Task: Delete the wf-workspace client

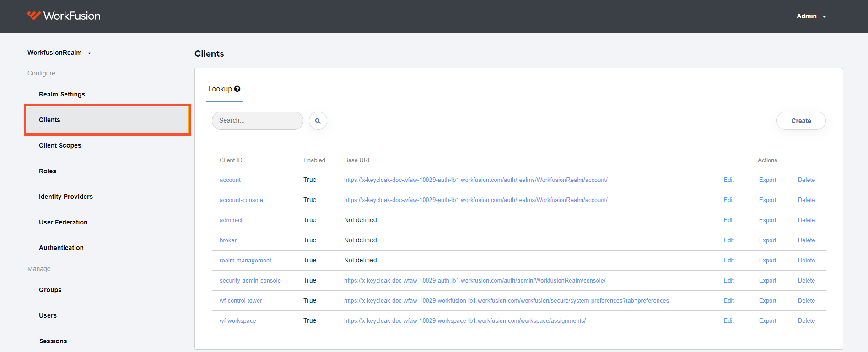Action: 807,320
